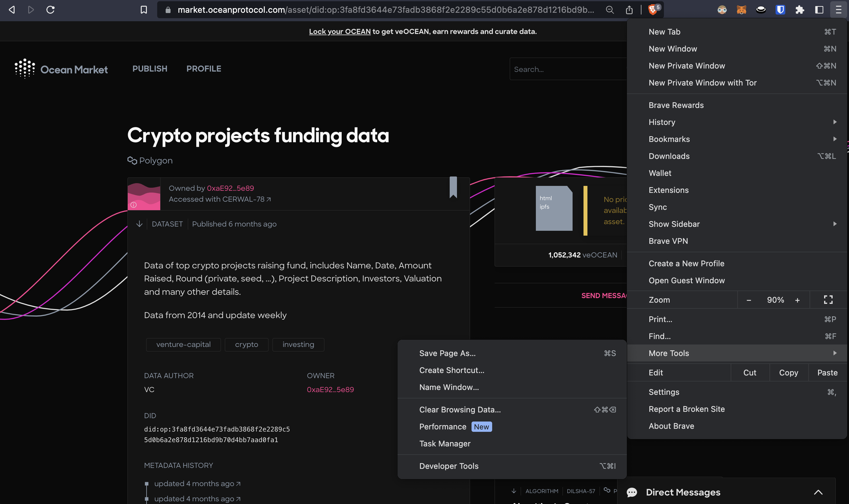Open the extensions puzzle icon
The width and height of the screenshot is (849, 504).
pyautogui.click(x=800, y=10)
